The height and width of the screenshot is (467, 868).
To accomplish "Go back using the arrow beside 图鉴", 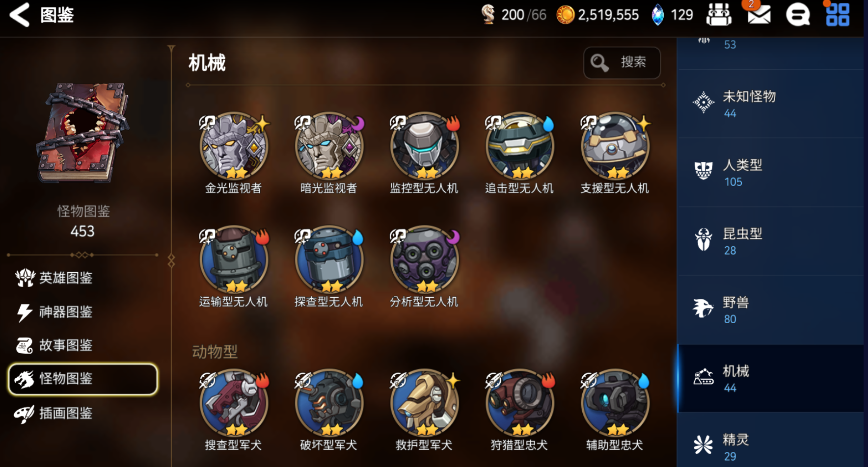I will [20, 15].
